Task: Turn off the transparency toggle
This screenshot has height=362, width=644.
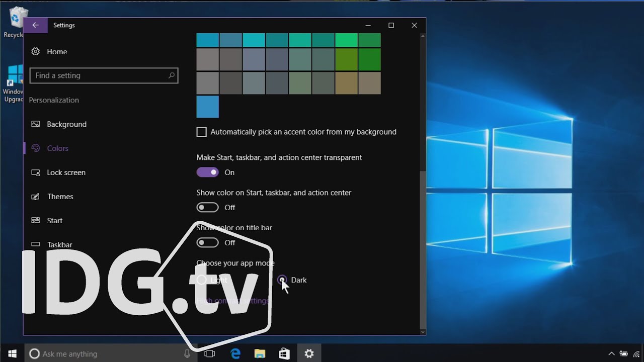Action: click(x=207, y=172)
